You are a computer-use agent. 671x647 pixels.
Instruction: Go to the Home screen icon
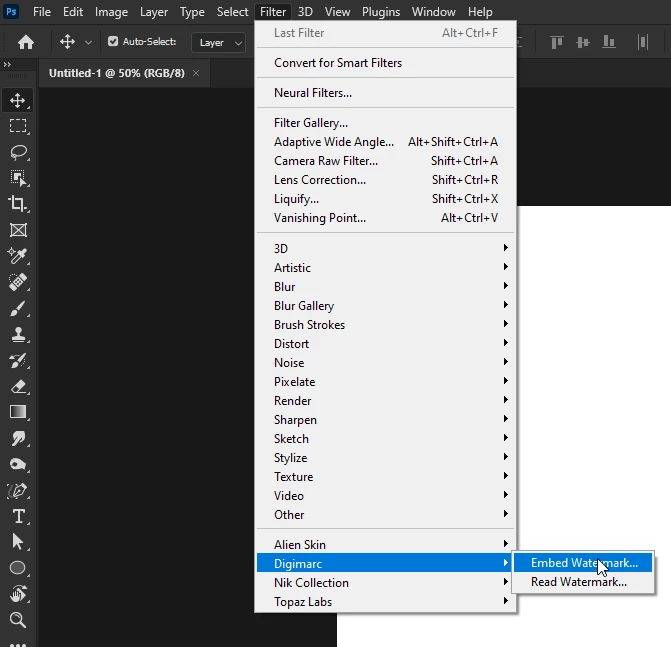coord(26,42)
